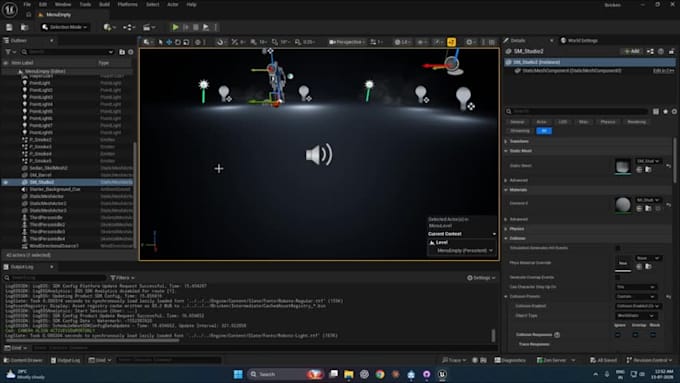
Task: Open the Cinematics clapperboard icon
Action: click(149, 27)
